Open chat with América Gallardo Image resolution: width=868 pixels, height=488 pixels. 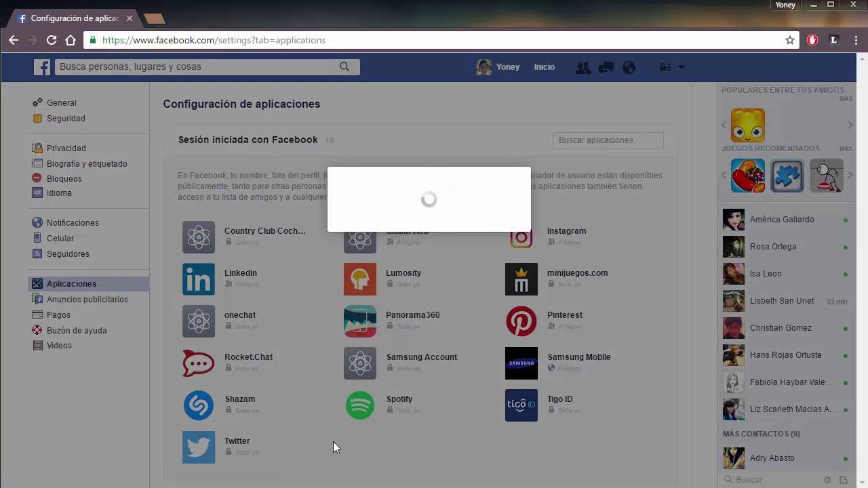coord(786,220)
